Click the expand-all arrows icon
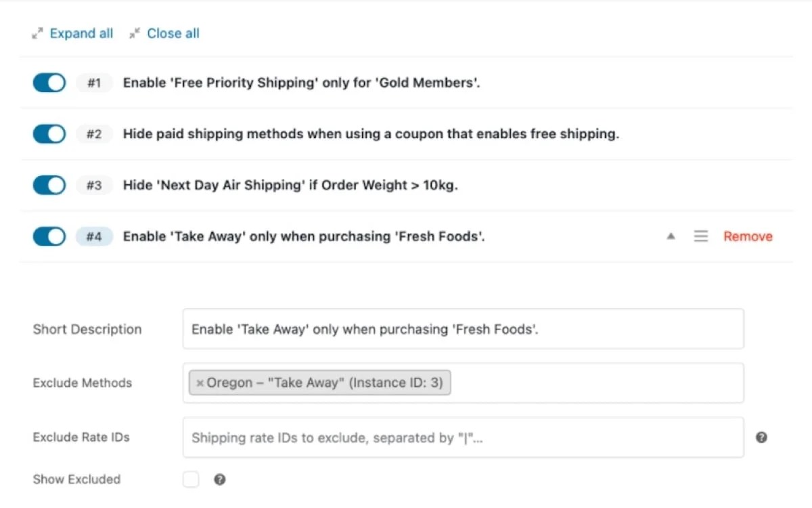The height and width of the screenshot is (508, 812). point(38,33)
